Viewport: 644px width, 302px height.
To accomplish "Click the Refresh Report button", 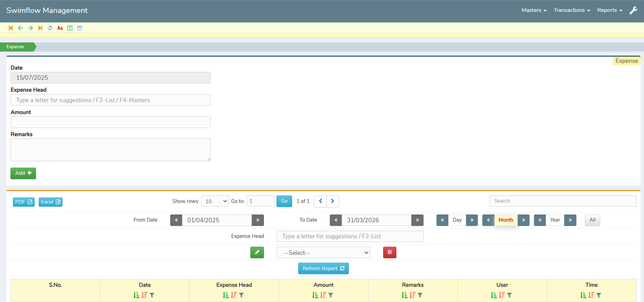I will [323, 268].
